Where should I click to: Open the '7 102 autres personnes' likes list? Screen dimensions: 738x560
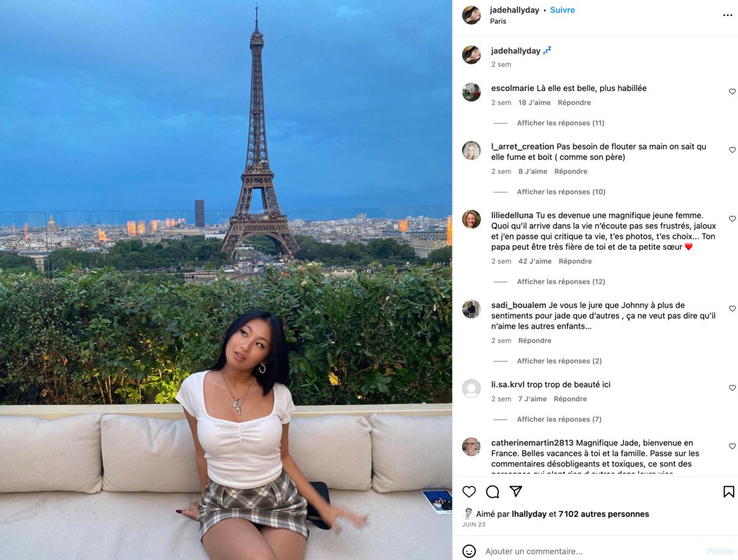tap(603, 514)
